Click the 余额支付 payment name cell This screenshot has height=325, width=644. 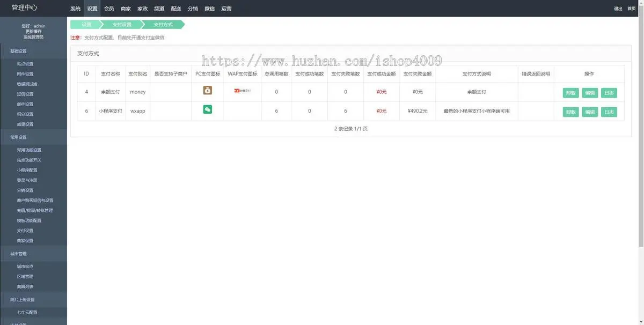[111, 92]
